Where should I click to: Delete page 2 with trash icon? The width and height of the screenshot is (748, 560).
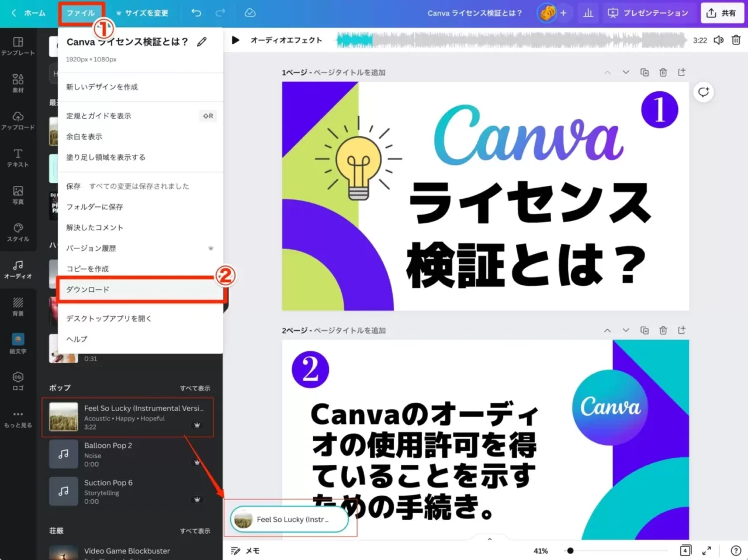tap(663, 330)
